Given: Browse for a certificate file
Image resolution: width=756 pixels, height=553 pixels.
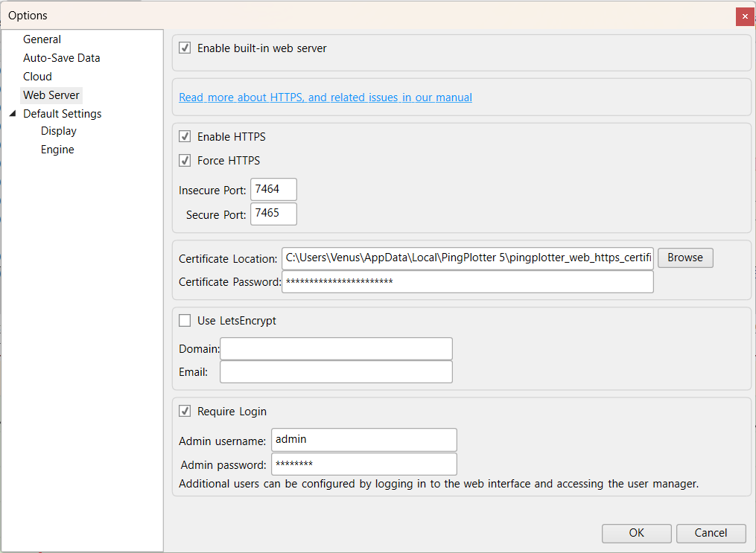Looking at the screenshot, I should pyautogui.click(x=684, y=258).
